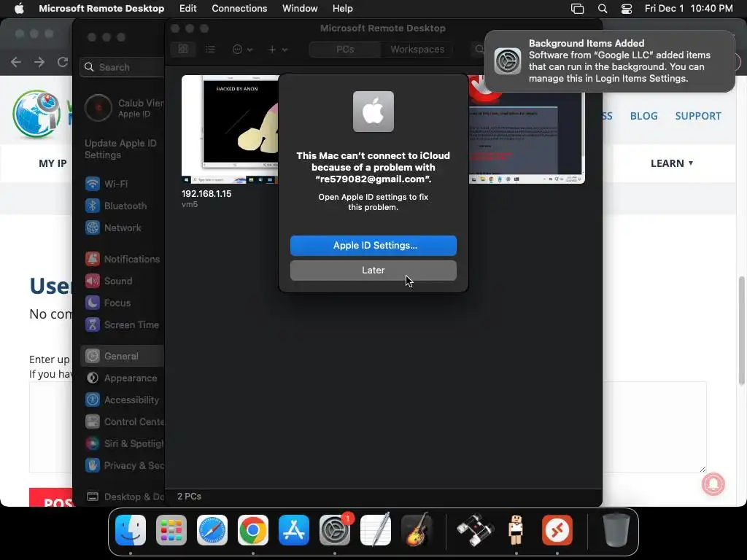Reload the browser page

pos(63,62)
